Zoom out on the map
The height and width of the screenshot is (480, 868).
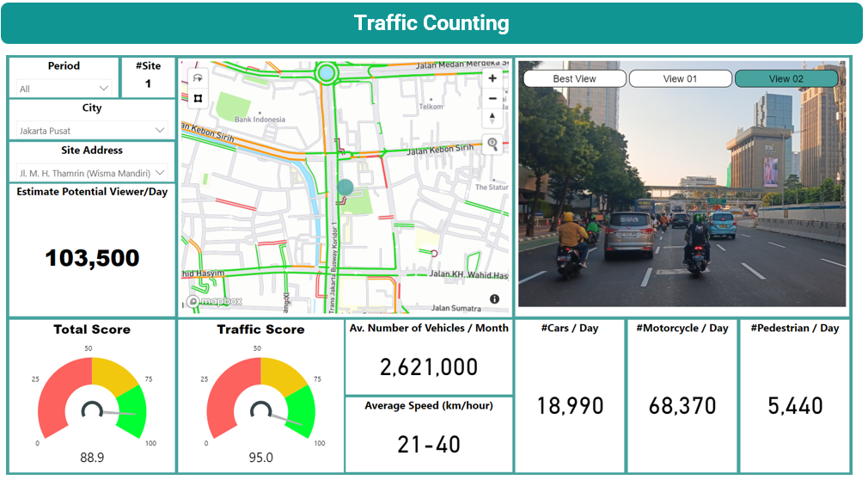point(492,98)
